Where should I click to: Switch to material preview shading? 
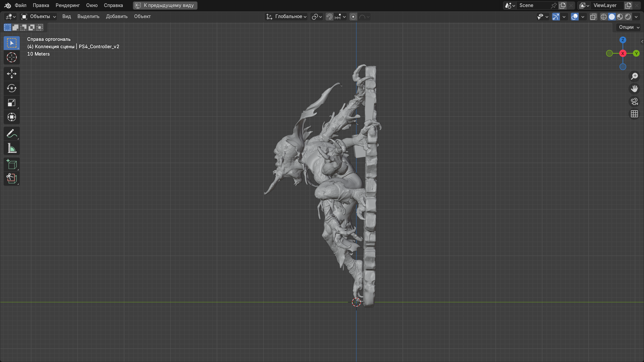coord(620,17)
